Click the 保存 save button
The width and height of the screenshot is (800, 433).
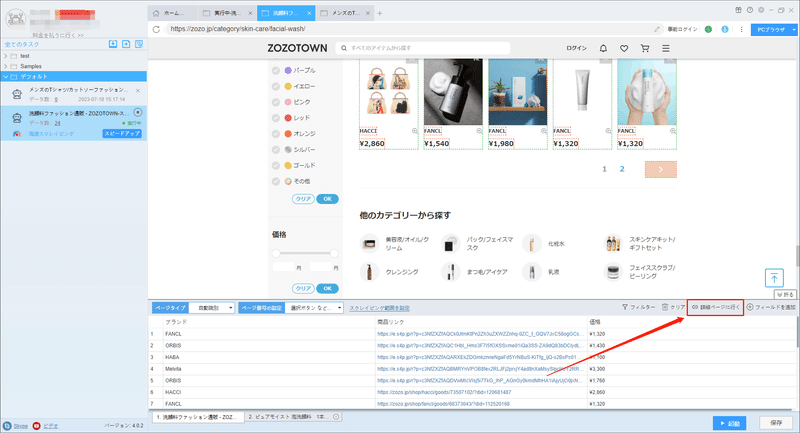776,423
